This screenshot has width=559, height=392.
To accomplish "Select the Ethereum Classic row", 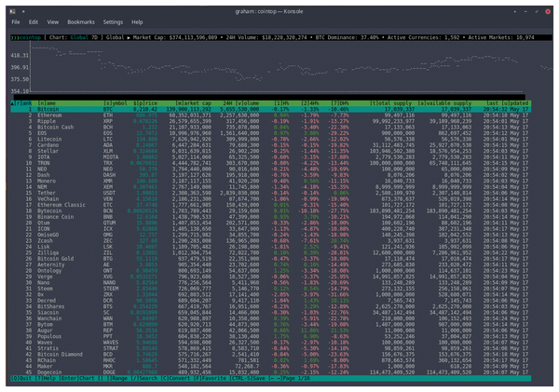I will (271, 205).
